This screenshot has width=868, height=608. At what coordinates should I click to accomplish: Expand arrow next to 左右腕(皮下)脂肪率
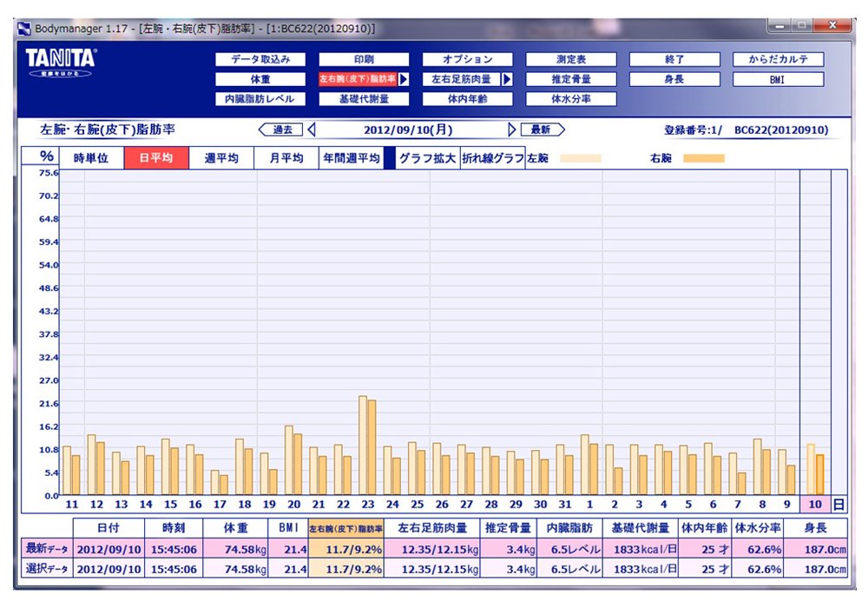tap(404, 79)
